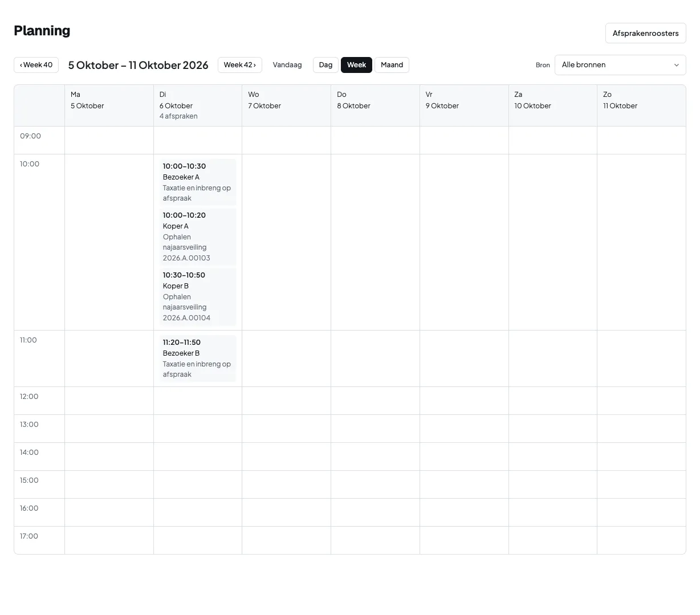Open the Afsprakenroosters page
700x615 pixels.
(645, 33)
